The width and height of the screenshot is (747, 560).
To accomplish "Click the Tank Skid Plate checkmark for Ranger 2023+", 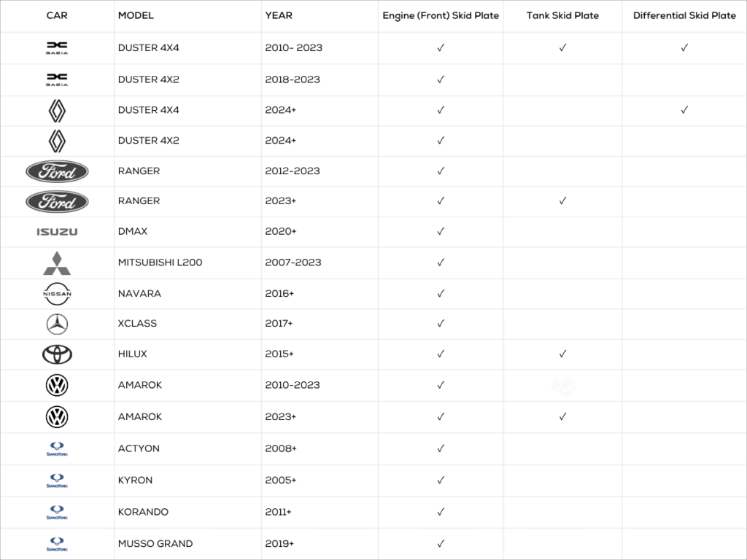I will [562, 201].
